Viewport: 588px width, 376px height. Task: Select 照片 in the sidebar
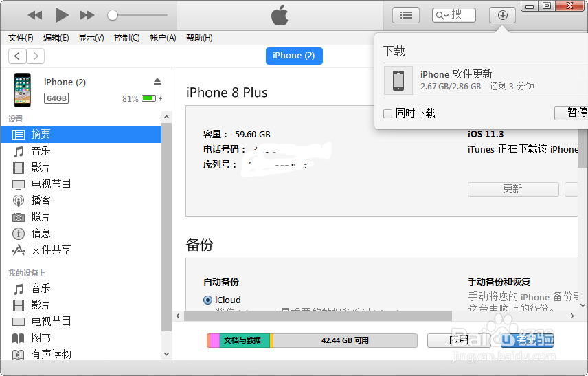(x=81, y=217)
